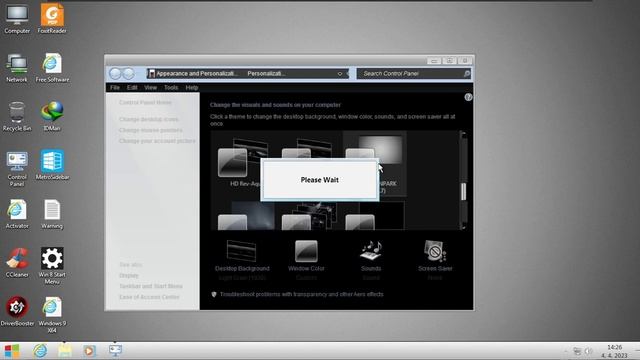640x360 pixels.
Task: Open the Tools menu
Action: click(x=171, y=87)
